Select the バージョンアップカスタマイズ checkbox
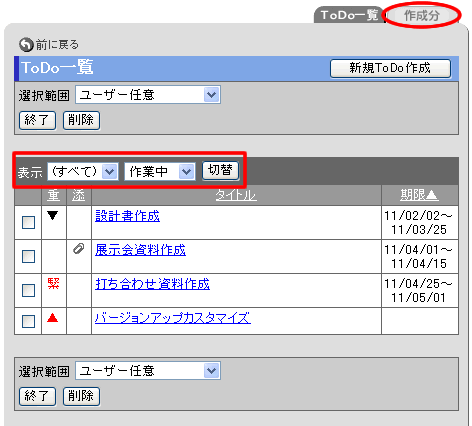This screenshot has height=426, width=472. point(28,321)
